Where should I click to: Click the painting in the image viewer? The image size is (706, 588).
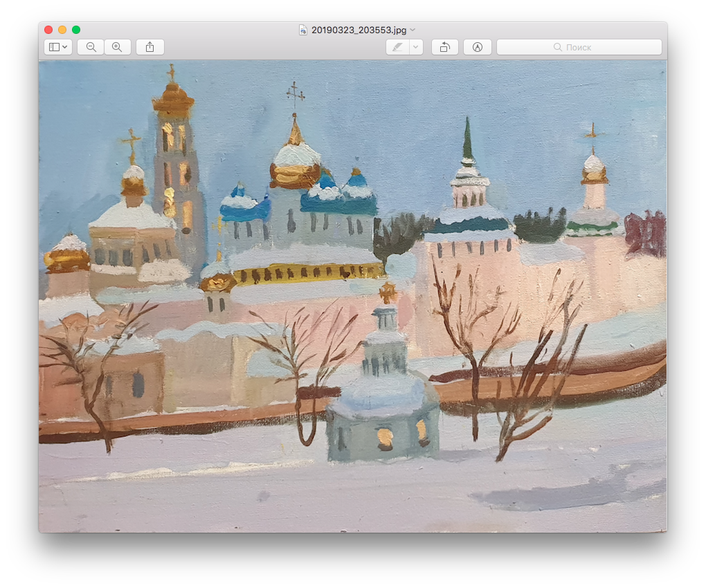pyautogui.click(x=353, y=297)
